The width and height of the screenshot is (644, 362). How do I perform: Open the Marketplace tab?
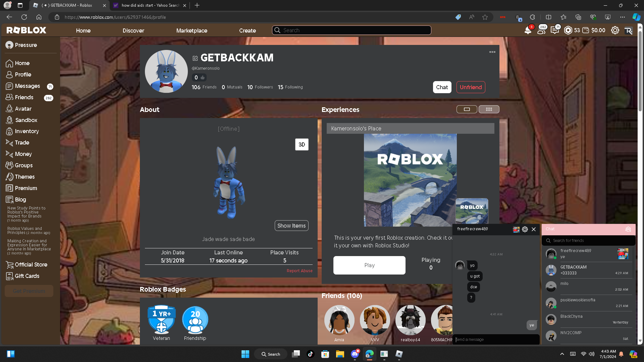click(x=192, y=31)
